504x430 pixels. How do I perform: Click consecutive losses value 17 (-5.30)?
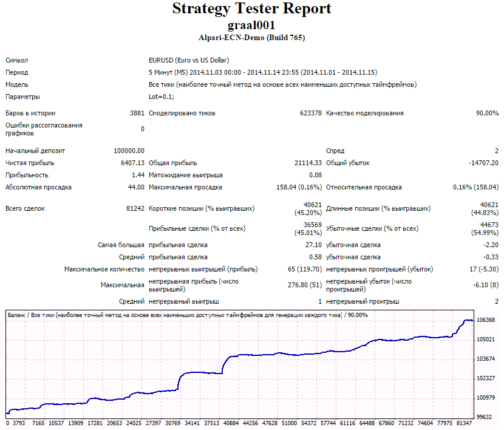pyautogui.click(x=484, y=269)
